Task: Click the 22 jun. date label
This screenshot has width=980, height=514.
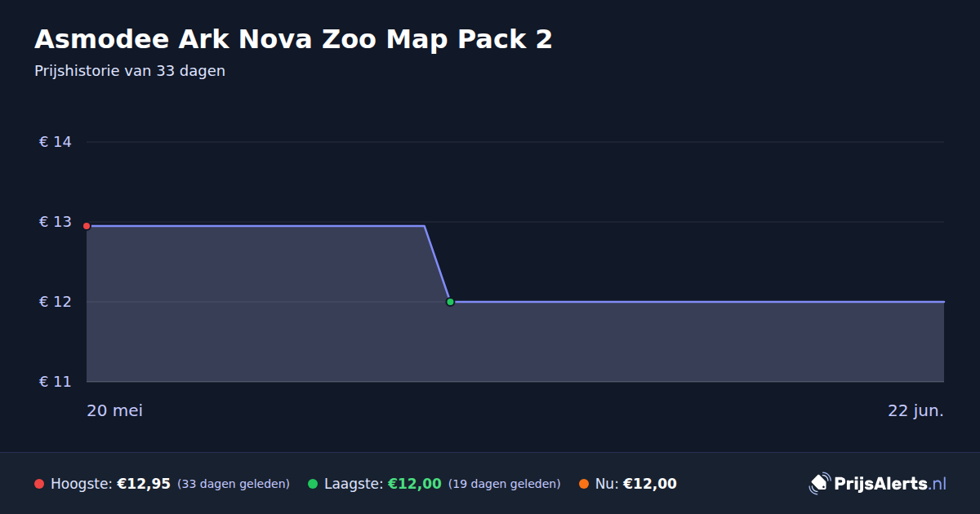Action: point(915,410)
